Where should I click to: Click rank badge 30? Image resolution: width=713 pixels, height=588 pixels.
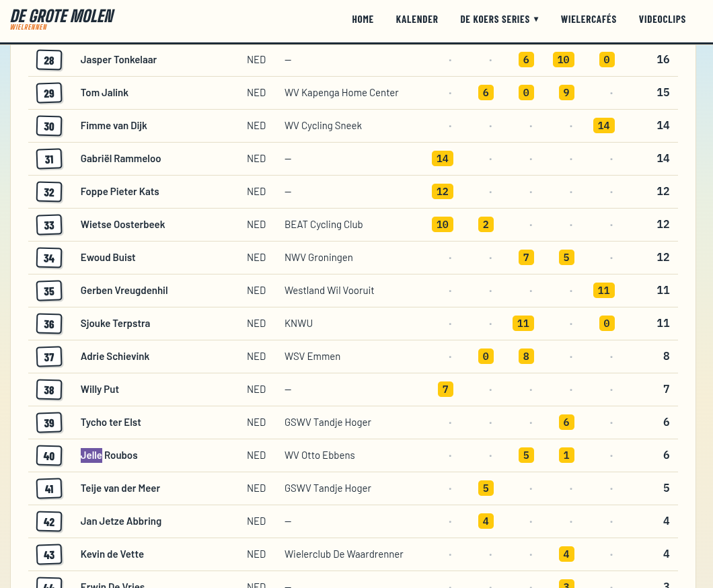(49, 126)
